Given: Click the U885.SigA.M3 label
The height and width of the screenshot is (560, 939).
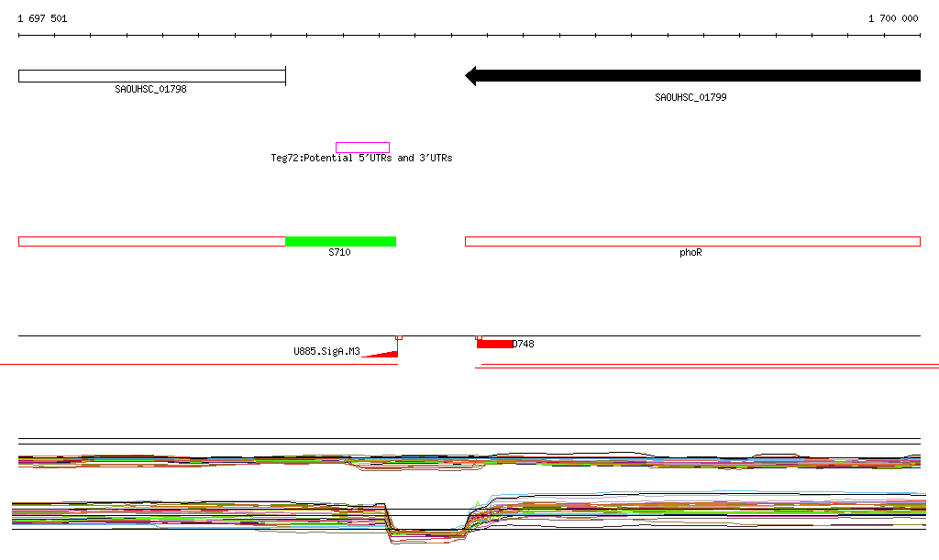Looking at the screenshot, I should click(327, 351).
